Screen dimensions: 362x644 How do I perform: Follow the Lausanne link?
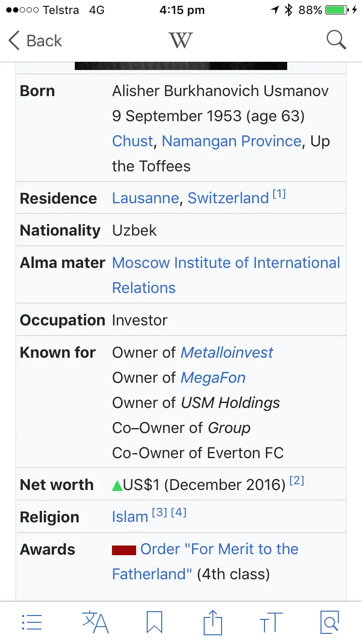click(x=145, y=198)
